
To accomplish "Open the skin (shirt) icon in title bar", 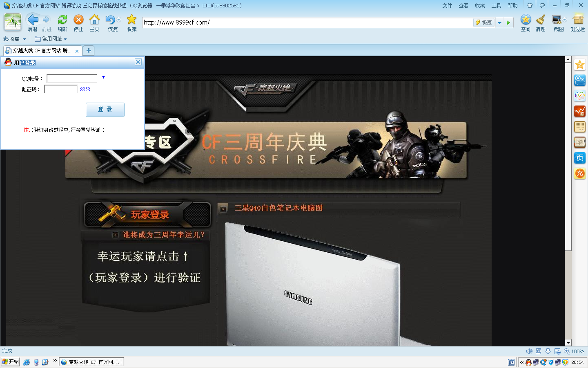I will click(x=530, y=5).
